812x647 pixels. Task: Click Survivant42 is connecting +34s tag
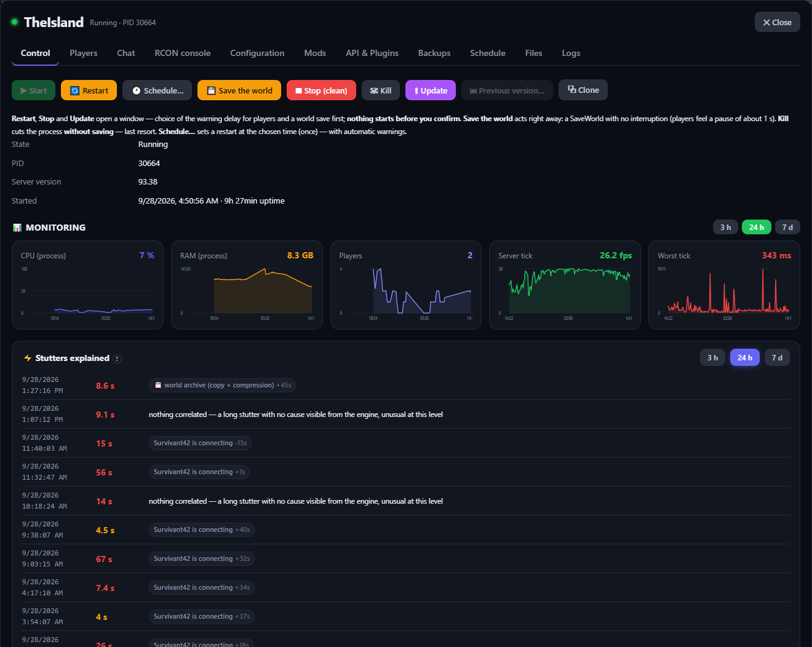pos(202,587)
